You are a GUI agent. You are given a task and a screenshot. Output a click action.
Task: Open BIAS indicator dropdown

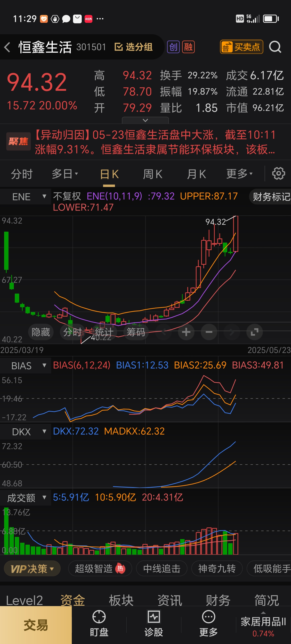click(25, 365)
